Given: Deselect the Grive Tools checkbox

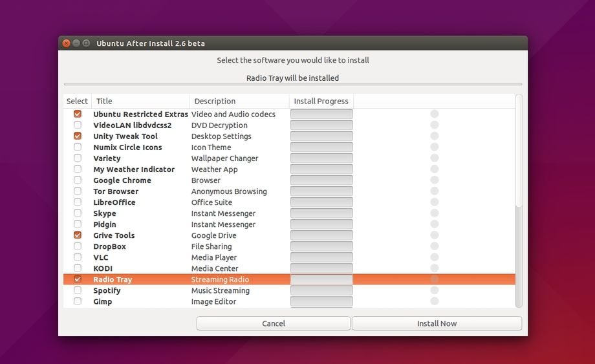Looking at the screenshot, I should point(78,235).
